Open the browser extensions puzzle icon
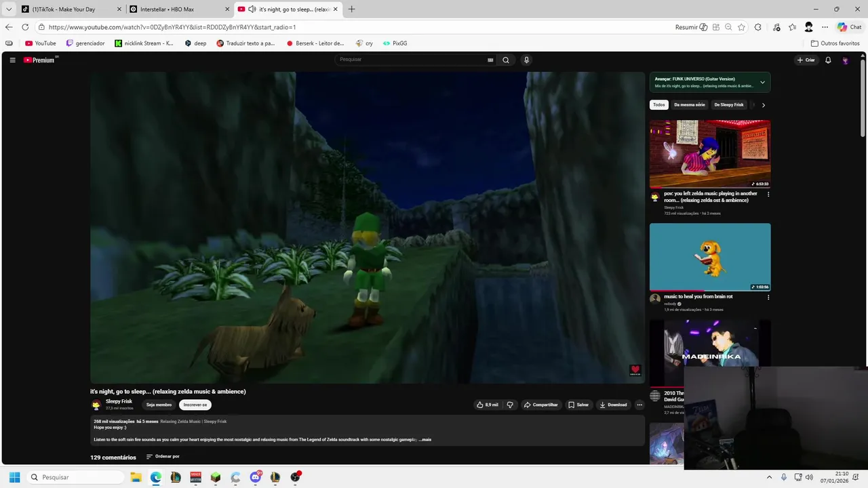The image size is (868, 488). [758, 27]
